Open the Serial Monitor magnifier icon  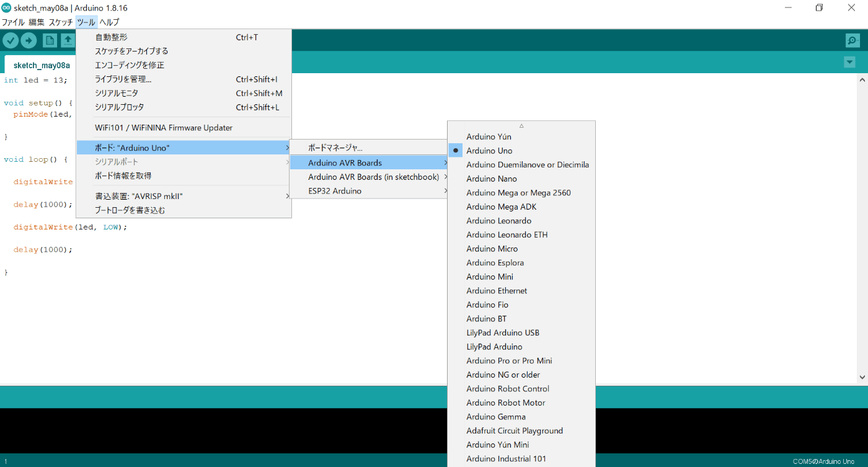pos(852,40)
